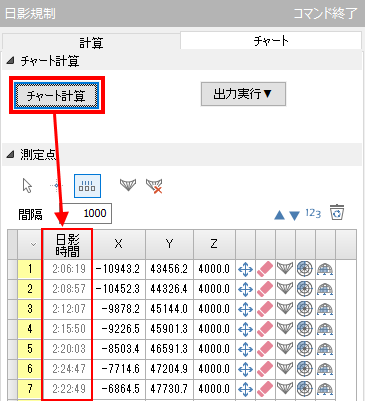Open the 出力実行 dropdown button

coord(243,94)
